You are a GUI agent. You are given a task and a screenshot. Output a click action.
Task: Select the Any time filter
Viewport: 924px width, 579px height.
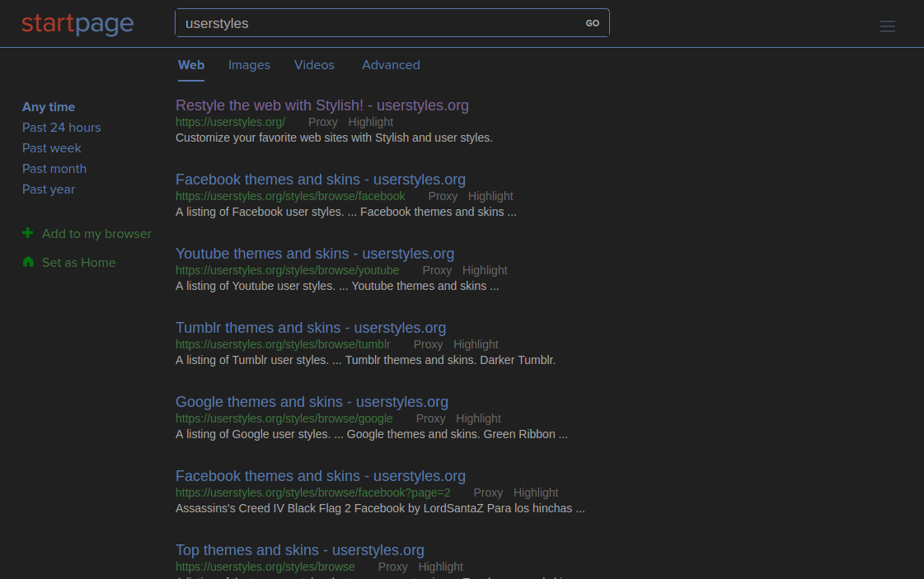49,107
